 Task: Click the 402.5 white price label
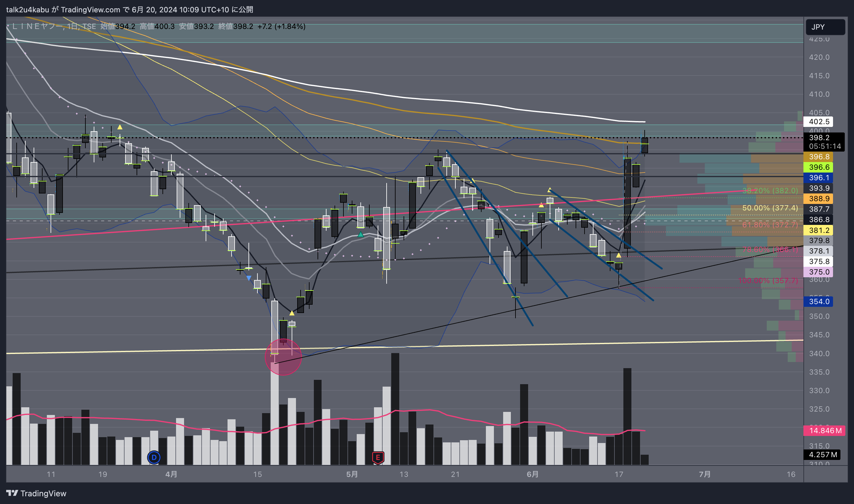(819, 122)
